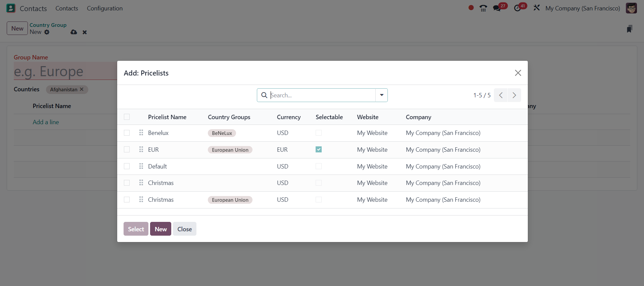Click the red recording indicator icon
Screen dimensions: 644x286
click(471, 8)
